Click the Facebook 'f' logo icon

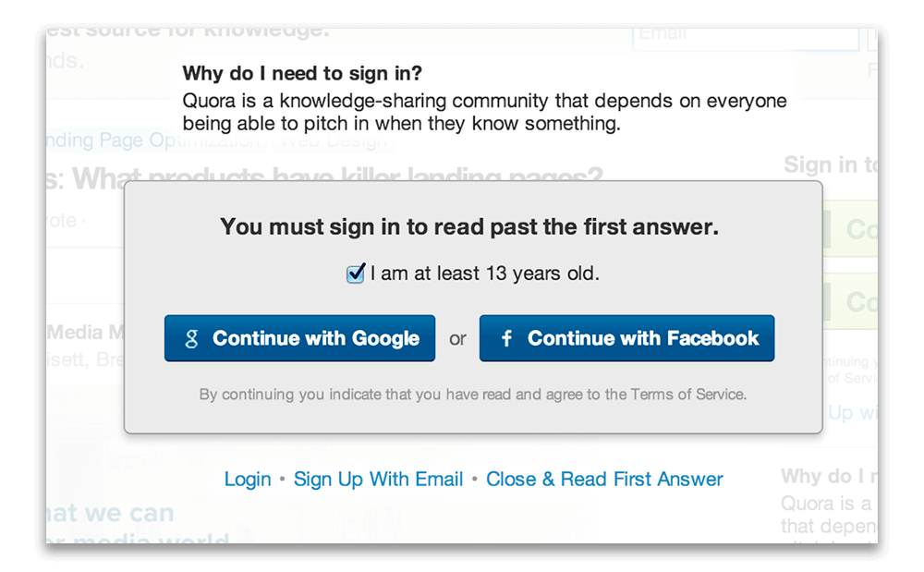[x=506, y=339]
